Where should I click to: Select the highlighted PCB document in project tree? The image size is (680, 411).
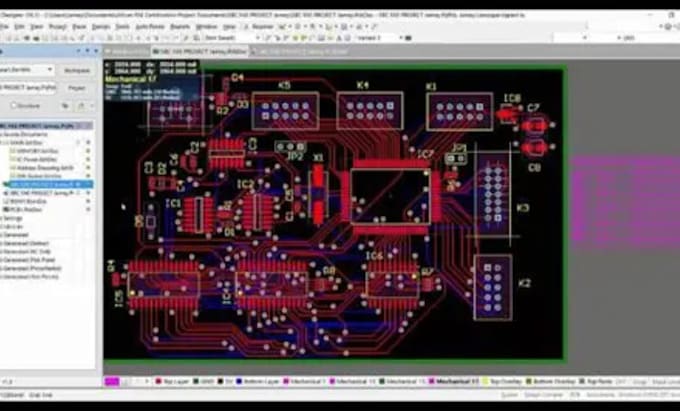click(x=46, y=184)
